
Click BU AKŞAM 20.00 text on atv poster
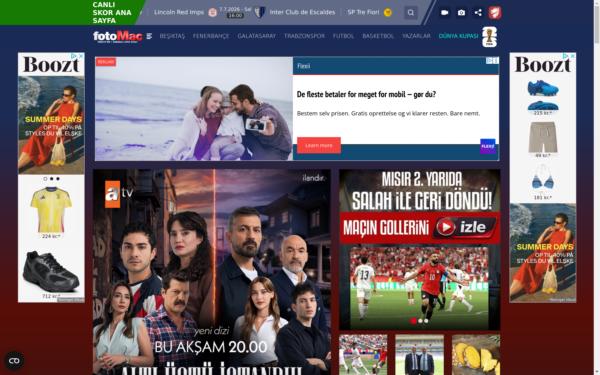click(211, 347)
